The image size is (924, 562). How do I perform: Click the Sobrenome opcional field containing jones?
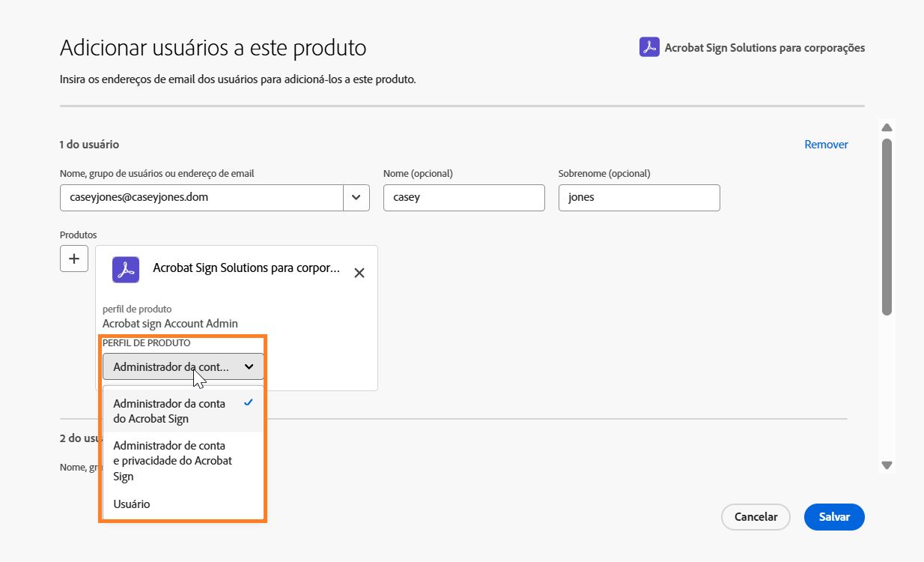point(639,197)
